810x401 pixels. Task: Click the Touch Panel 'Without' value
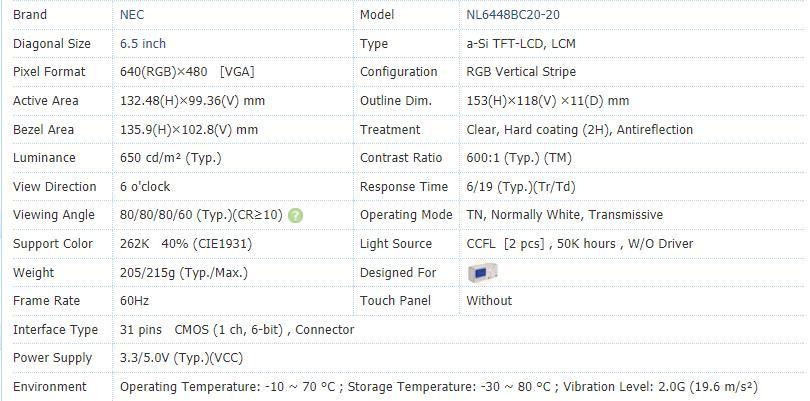489,301
